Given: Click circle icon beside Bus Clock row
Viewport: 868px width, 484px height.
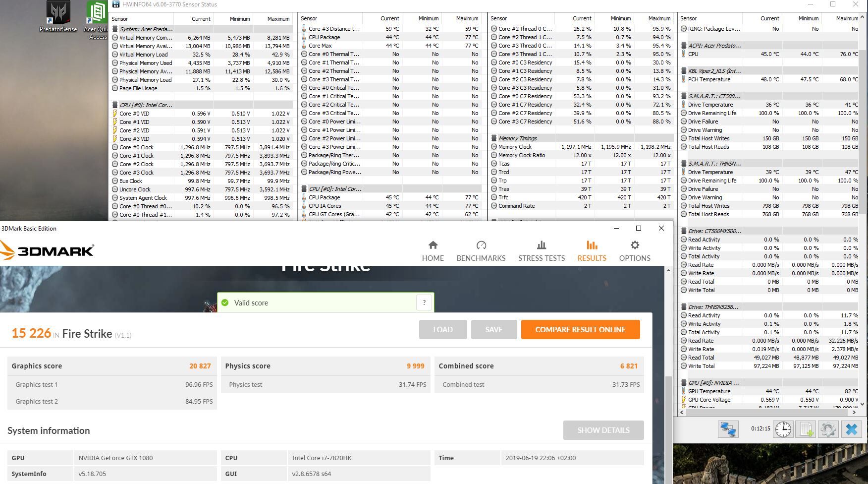Looking at the screenshot, I should coord(115,181).
